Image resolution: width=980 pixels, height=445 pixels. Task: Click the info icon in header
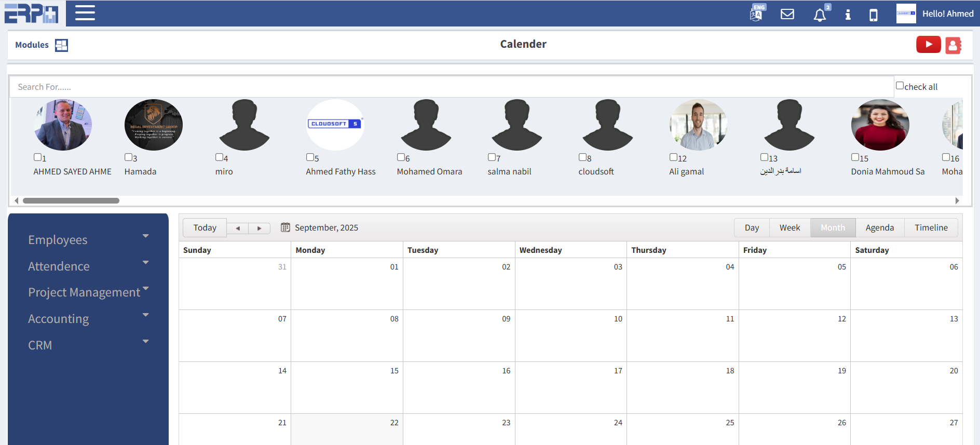click(x=848, y=15)
